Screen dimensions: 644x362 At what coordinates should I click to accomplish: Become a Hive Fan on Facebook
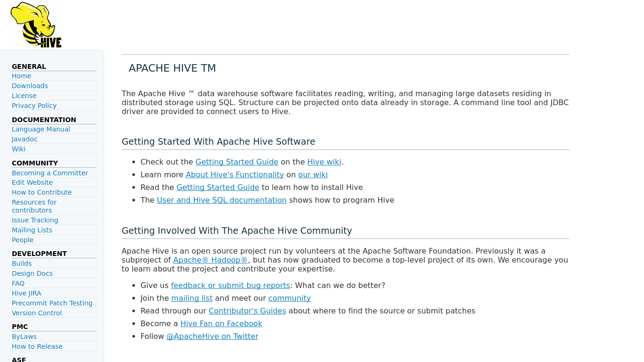coord(221,323)
